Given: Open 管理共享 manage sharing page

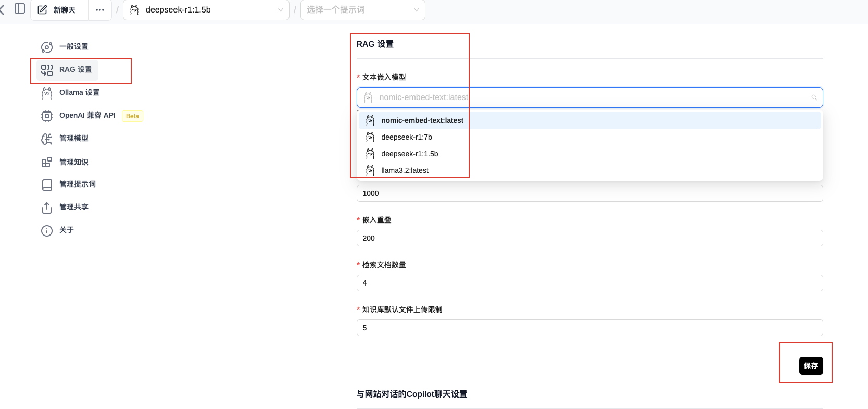Looking at the screenshot, I should tap(74, 207).
